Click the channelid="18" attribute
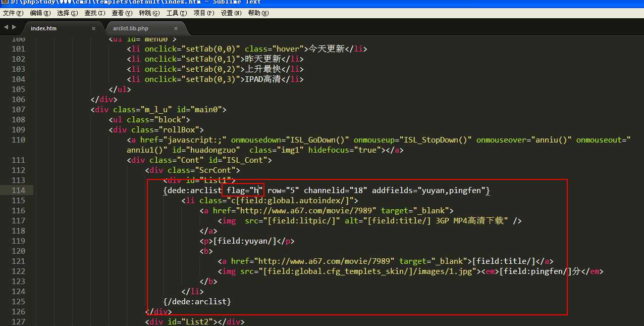Viewport: 644px width, 326px height. tap(335, 191)
